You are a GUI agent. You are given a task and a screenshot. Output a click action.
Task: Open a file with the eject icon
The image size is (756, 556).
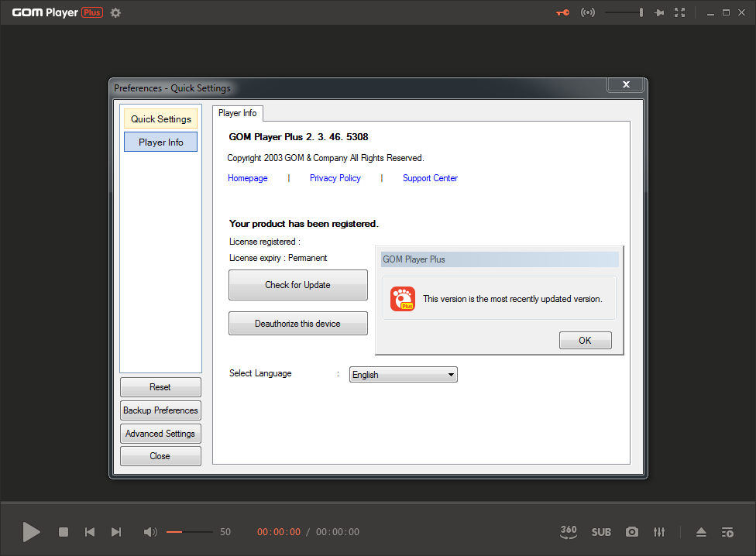click(x=701, y=532)
